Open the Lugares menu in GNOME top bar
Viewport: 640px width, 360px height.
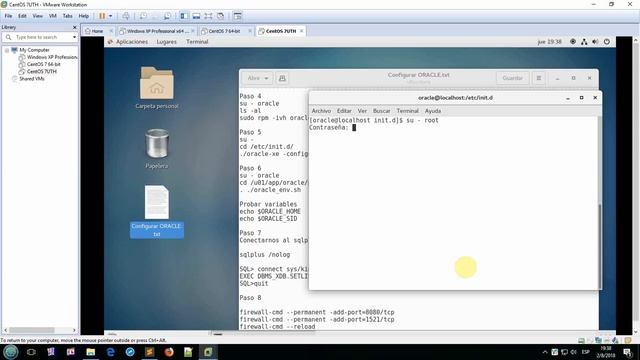pyautogui.click(x=167, y=42)
